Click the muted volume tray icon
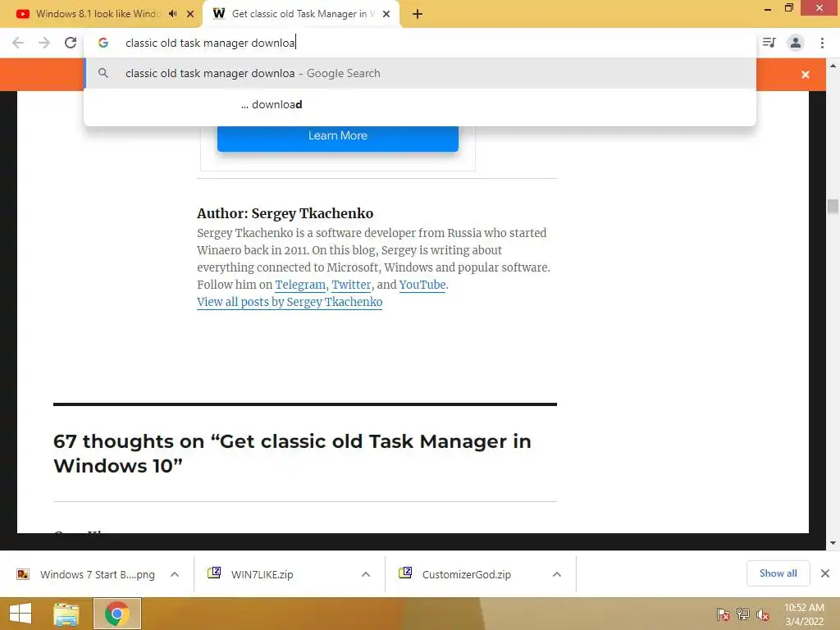840x630 pixels. [763, 614]
